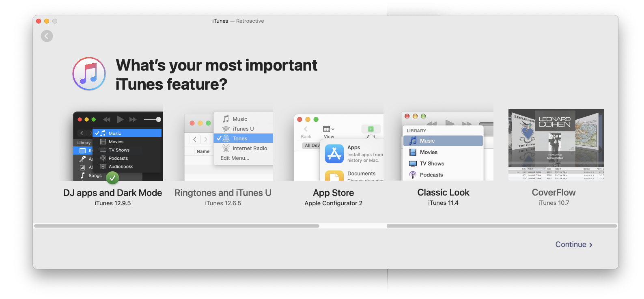Choose the CoverFlow album art thumbnail

pyautogui.click(x=556, y=144)
